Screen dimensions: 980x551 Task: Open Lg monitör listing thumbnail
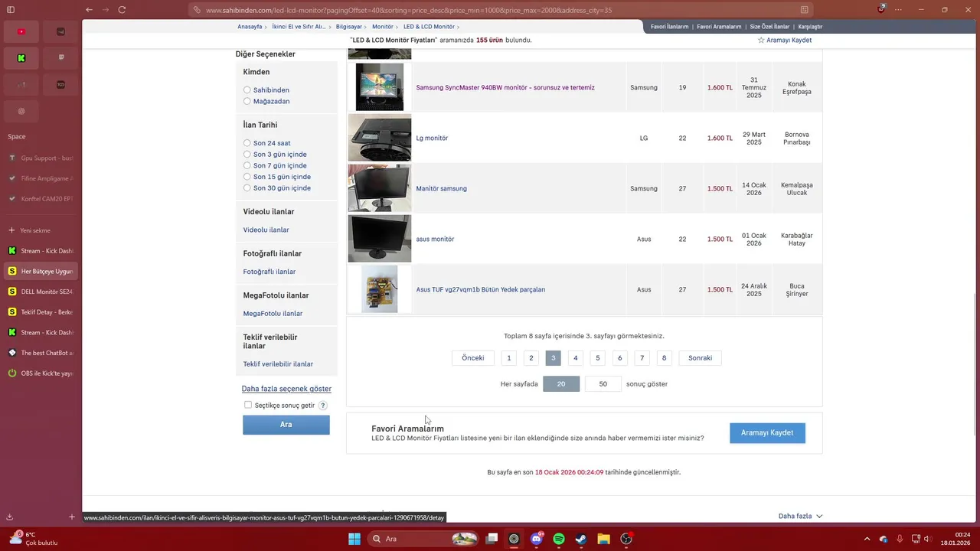coord(380,138)
